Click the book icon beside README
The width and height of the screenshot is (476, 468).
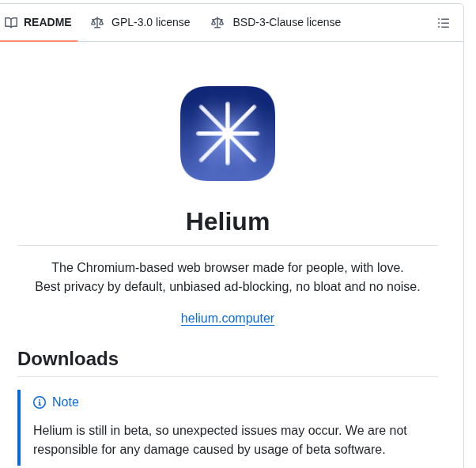(x=11, y=22)
